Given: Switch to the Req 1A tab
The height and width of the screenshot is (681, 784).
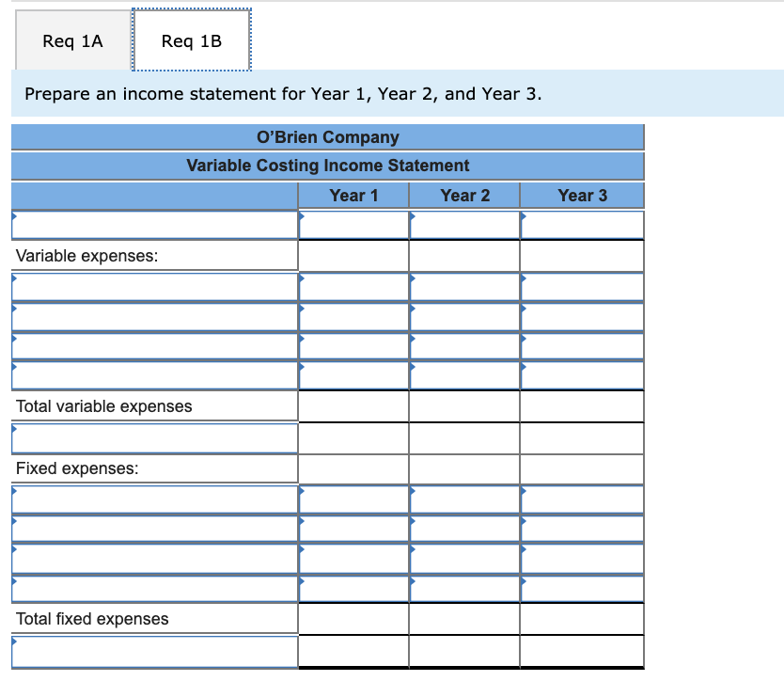Looking at the screenshot, I should click(72, 40).
